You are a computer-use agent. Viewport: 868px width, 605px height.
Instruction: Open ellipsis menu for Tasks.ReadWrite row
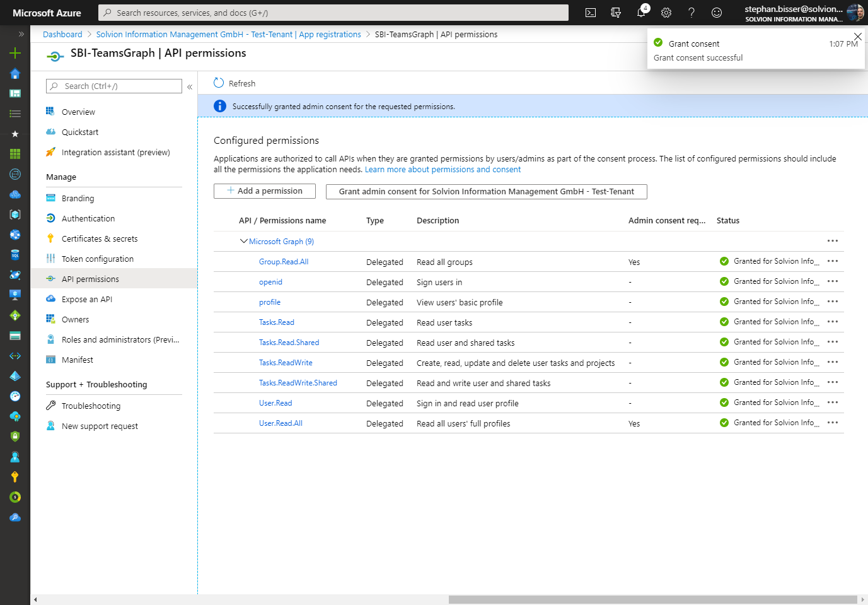pos(833,362)
